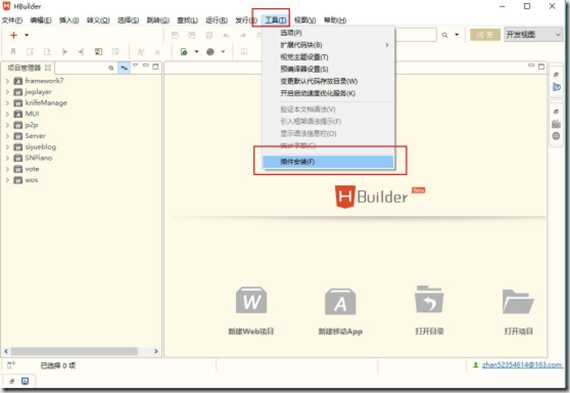Open the dropdown next to the green browser icon
This screenshot has height=393, width=570.
[x=197, y=52]
